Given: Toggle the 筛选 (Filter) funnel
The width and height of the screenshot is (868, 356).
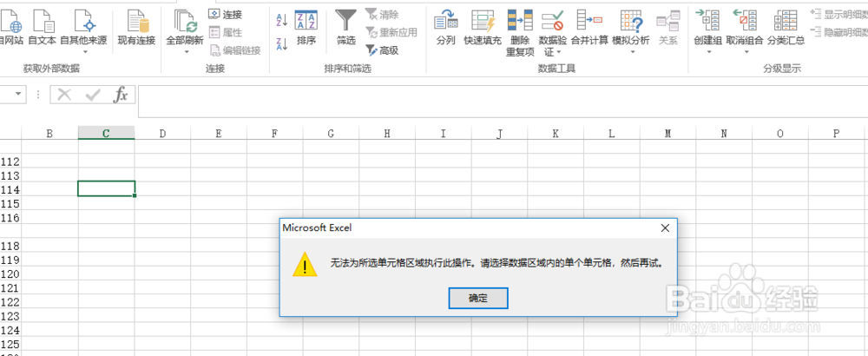Looking at the screenshot, I should tap(346, 27).
